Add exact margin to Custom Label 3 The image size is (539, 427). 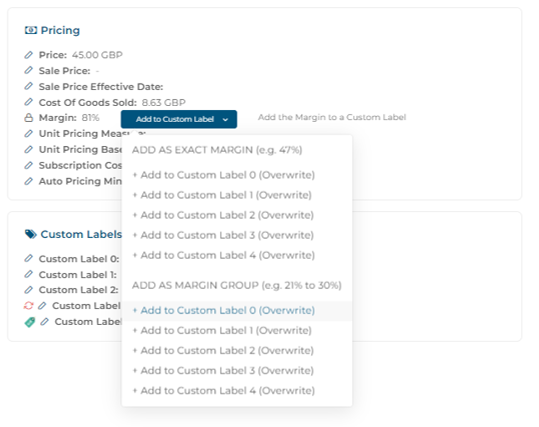pyautogui.click(x=223, y=235)
